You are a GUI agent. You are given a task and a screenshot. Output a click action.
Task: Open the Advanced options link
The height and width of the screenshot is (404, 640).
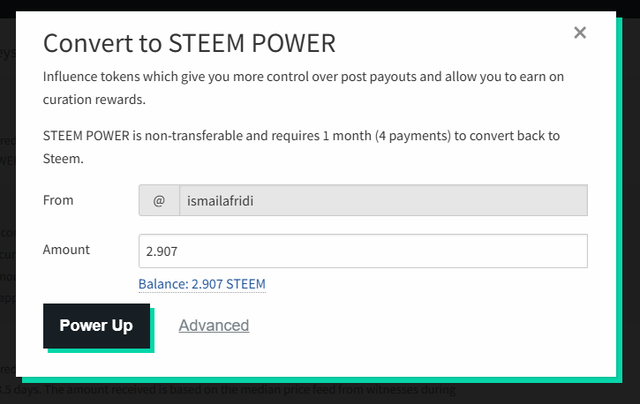pyautogui.click(x=214, y=325)
